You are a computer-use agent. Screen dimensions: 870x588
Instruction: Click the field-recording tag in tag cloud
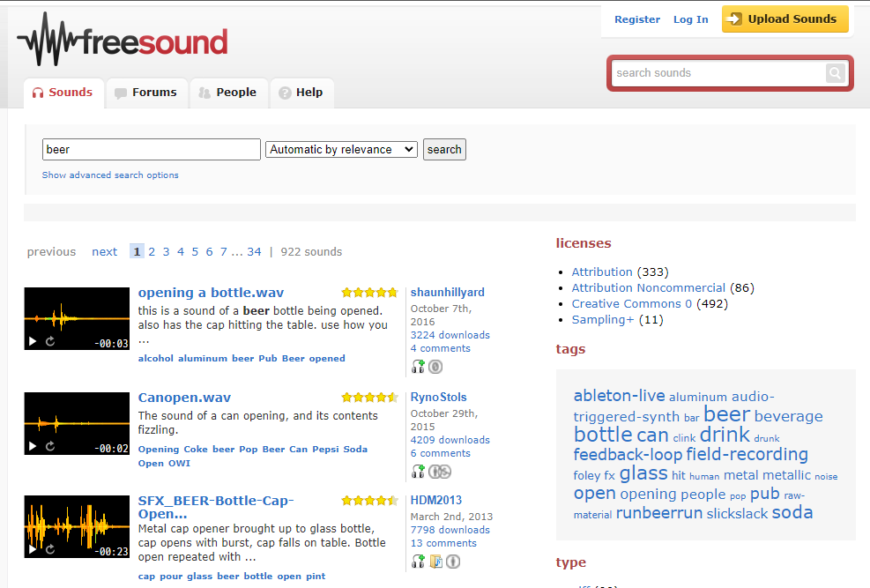click(747, 454)
